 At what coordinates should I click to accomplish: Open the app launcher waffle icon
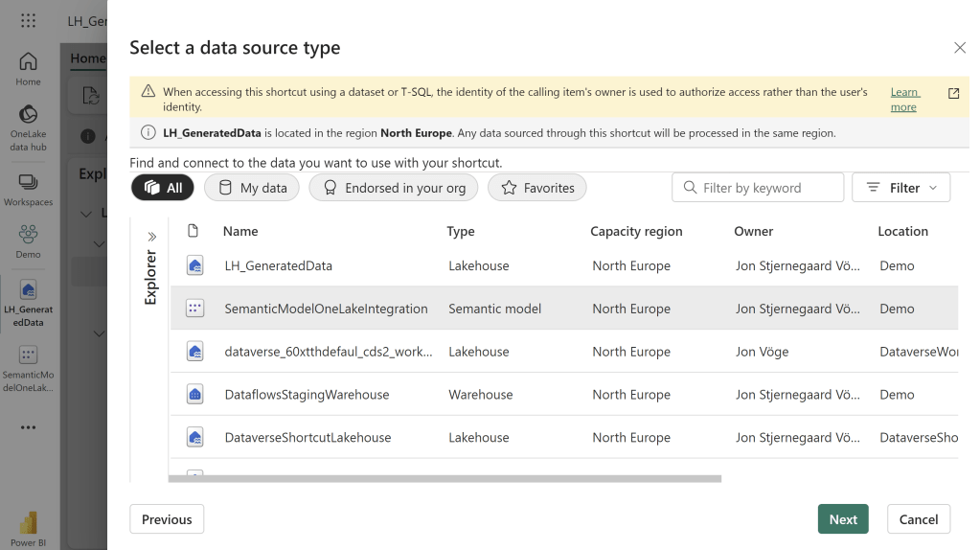(x=28, y=20)
